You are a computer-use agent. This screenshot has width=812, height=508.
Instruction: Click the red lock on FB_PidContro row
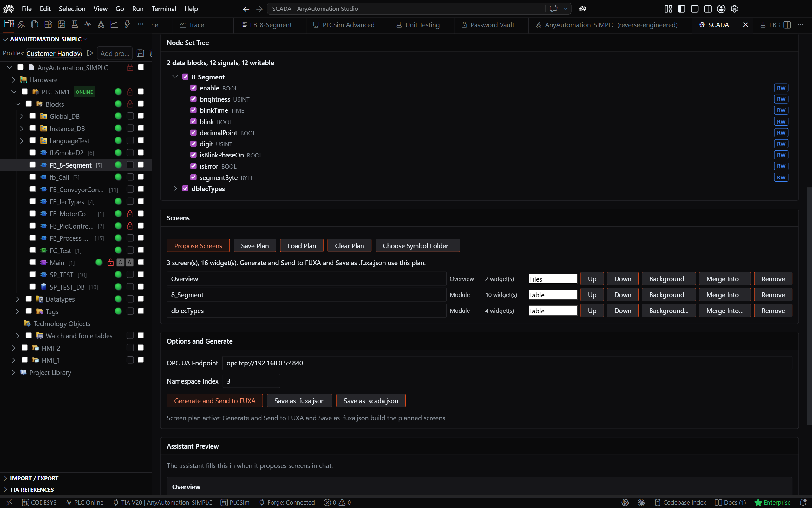coord(130,226)
